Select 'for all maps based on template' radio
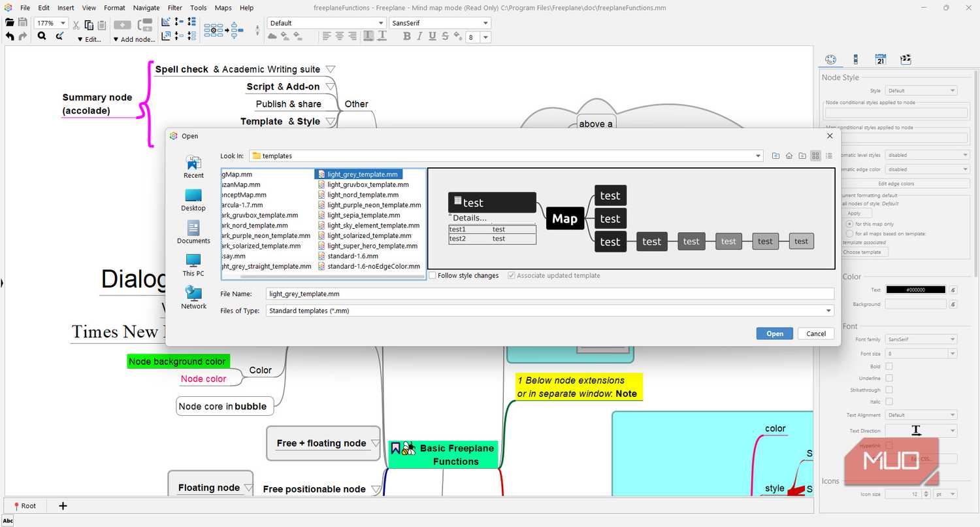The image size is (980, 527). [x=849, y=233]
